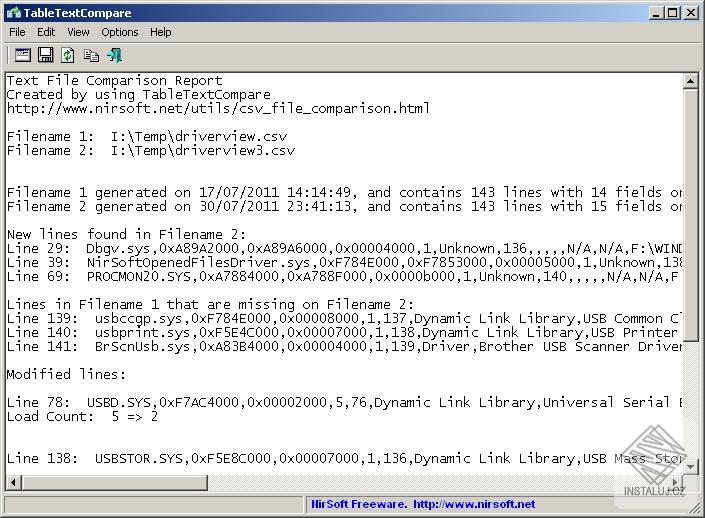Click the Exit toolbar icon

(114, 55)
